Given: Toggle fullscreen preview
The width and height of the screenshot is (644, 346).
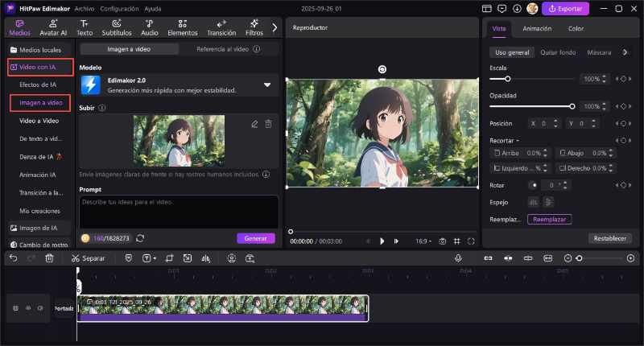Looking at the screenshot, I should click(x=471, y=241).
